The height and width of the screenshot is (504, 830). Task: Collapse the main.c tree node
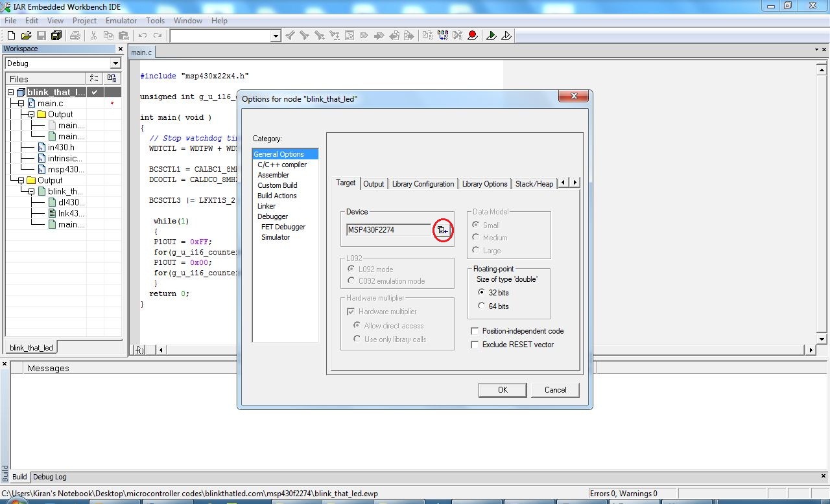(x=21, y=104)
